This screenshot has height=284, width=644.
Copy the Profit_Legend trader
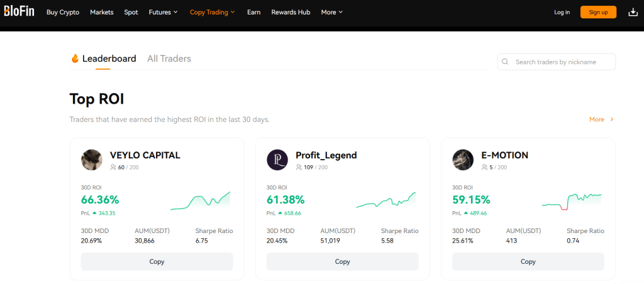coord(342,261)
